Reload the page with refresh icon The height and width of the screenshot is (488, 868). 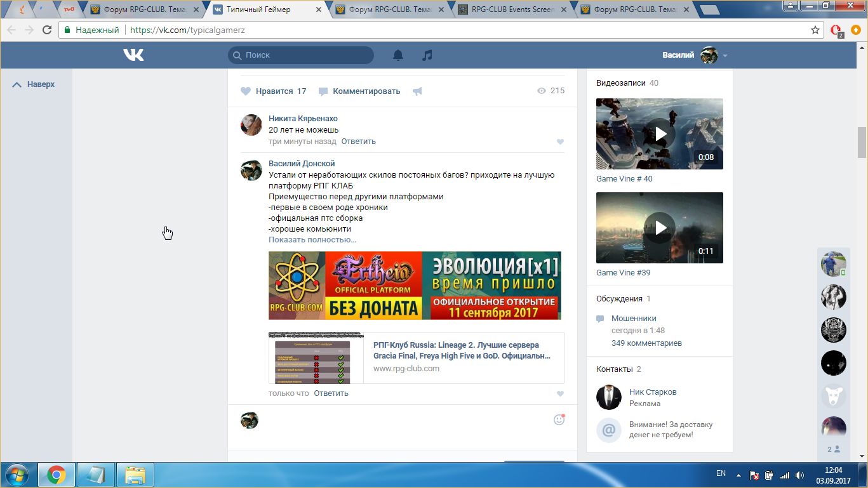click(46, 30)
